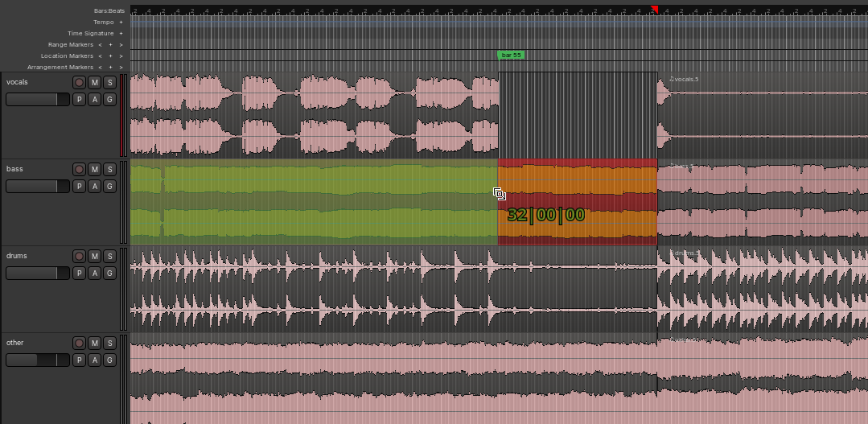Jump to previous range marker
Image resolution: width=868 pixels, height=424 pixels.
[x=101, y=45]
